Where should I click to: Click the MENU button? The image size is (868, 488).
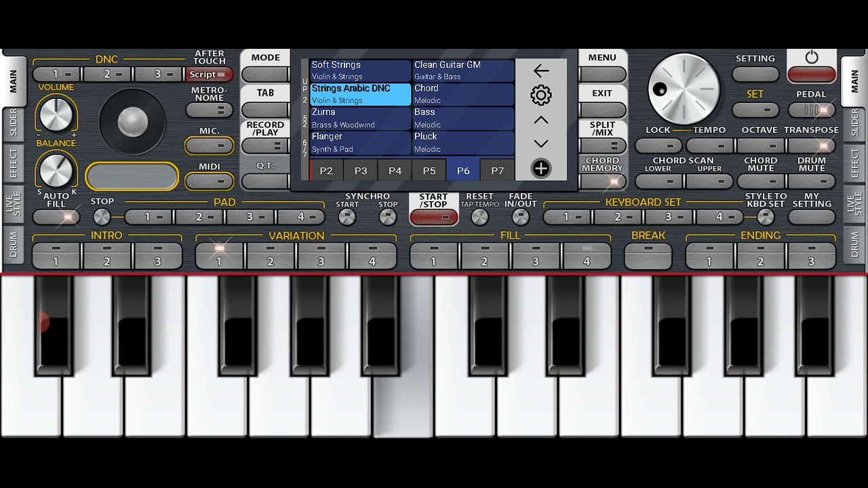[x=602, y=74]
